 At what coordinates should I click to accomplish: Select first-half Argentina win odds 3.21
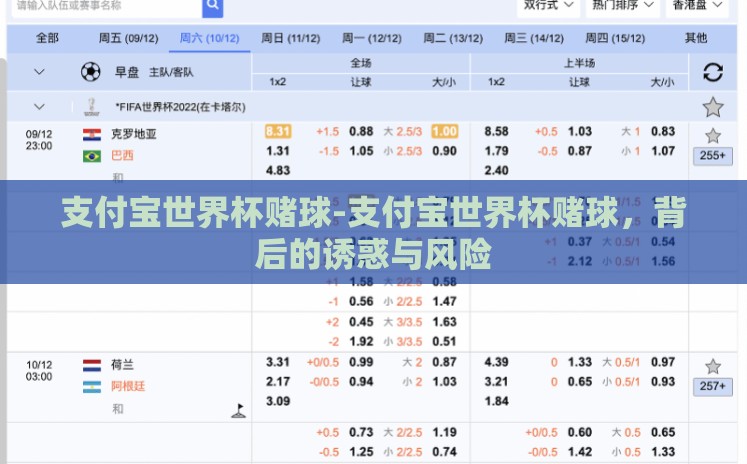(496, 382)
